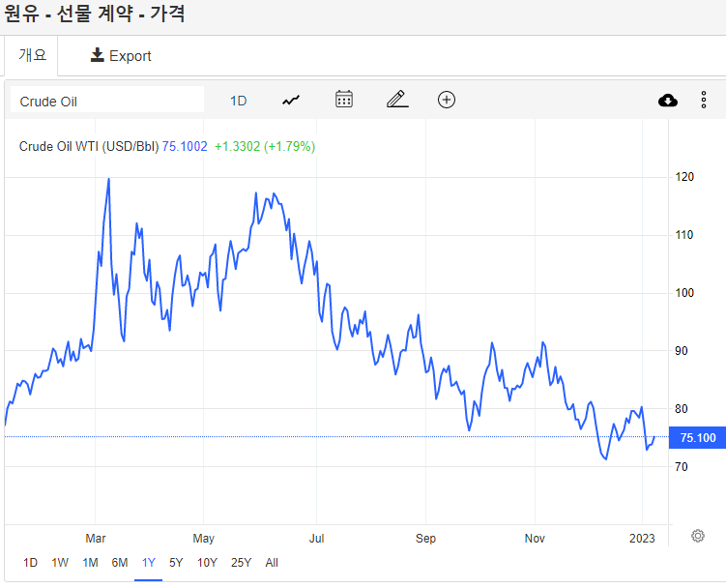Select the 5Y time range

(176, 563)
